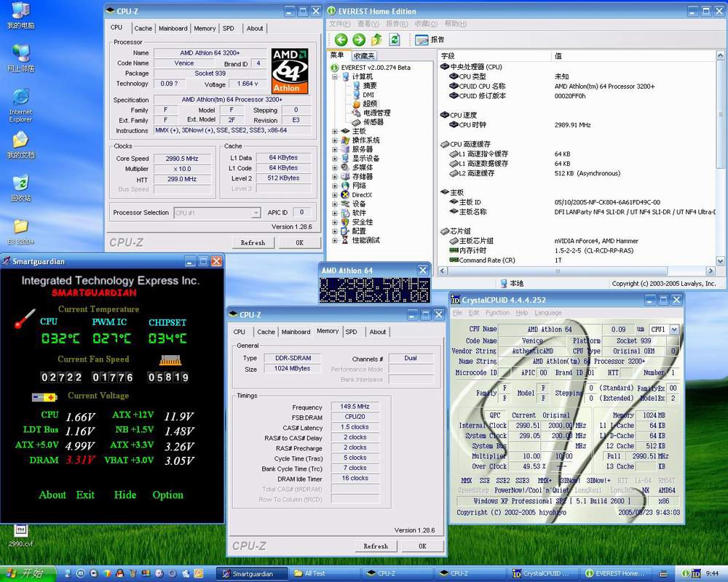This screenshot has height=582, width=728.
Task: Switch to CrystalCPUID taskbar button
Action: pos(543,574)
